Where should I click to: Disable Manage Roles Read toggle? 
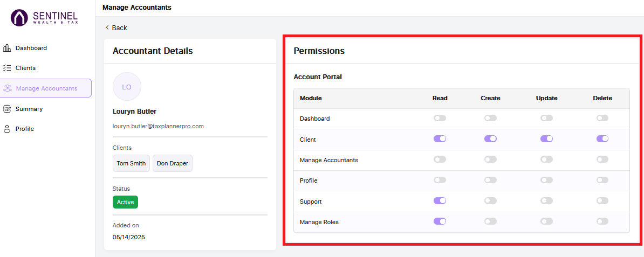tap(440, 221)
